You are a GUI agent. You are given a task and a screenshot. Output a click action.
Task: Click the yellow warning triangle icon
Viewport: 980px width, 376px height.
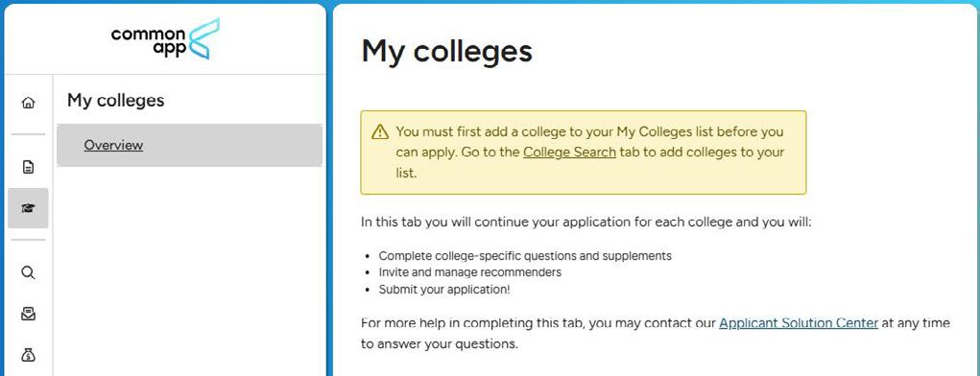380,132
